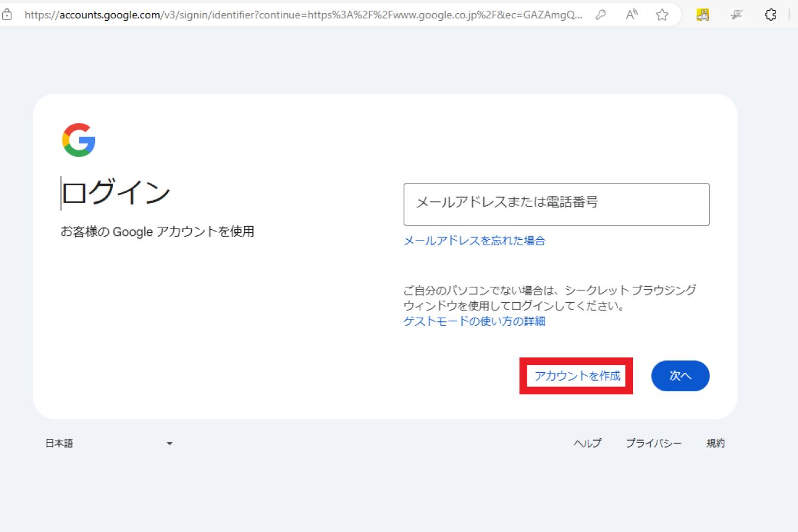The width and height of the screenshot is (798, 532).
Task: Open the ゲストモードの使い方の詳細 link
Action: 474,321
